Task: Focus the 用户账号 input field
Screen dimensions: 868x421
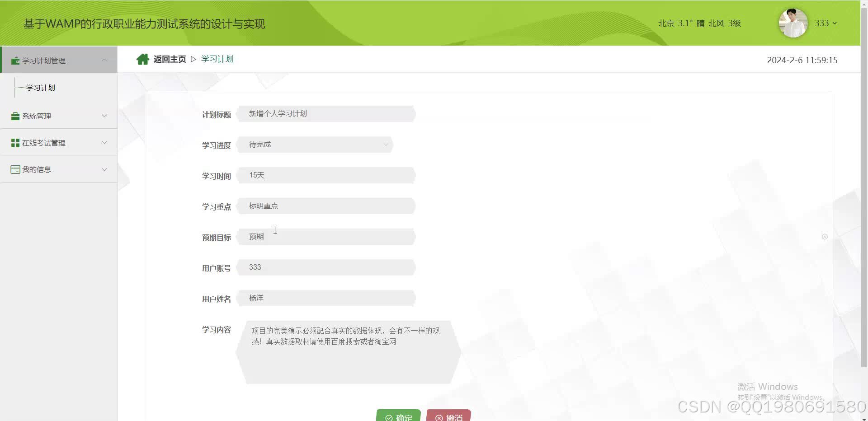Action: (x=326, y=267)
